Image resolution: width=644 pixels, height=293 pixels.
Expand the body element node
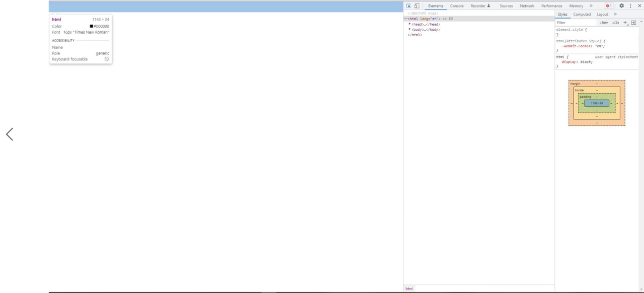coord(410,29)
